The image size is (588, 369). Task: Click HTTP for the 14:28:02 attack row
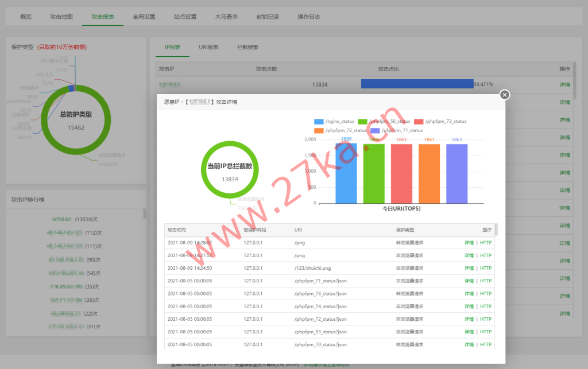pos(486,243)
